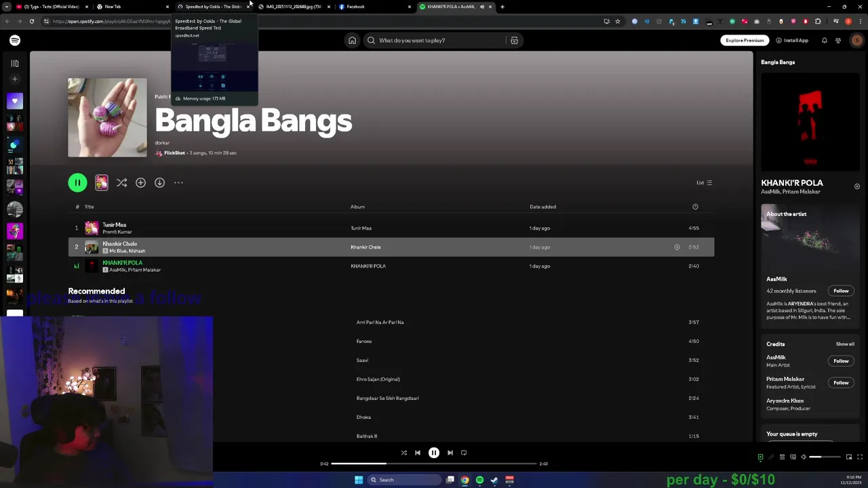The height and width of the screenshot is (488, 868).
Task: Pause the track in bottom player
Action: click(x=434, y=453)
